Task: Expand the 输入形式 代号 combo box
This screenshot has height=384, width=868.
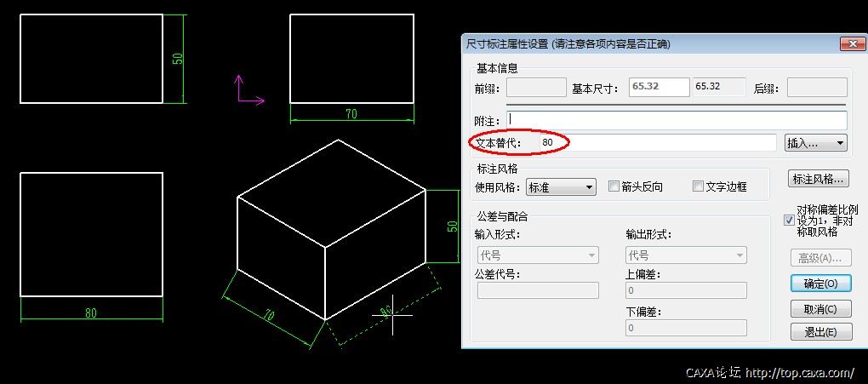Action: 538,255
